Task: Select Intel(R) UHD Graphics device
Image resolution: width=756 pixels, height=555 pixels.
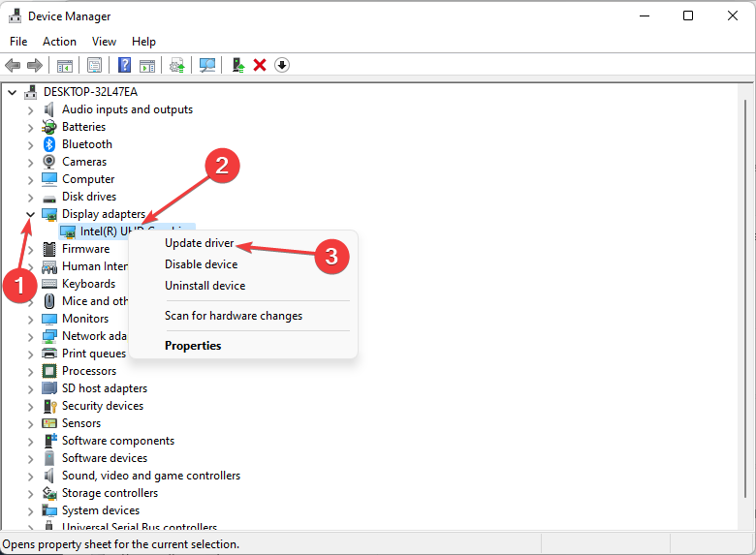Action: coord(127,231)
